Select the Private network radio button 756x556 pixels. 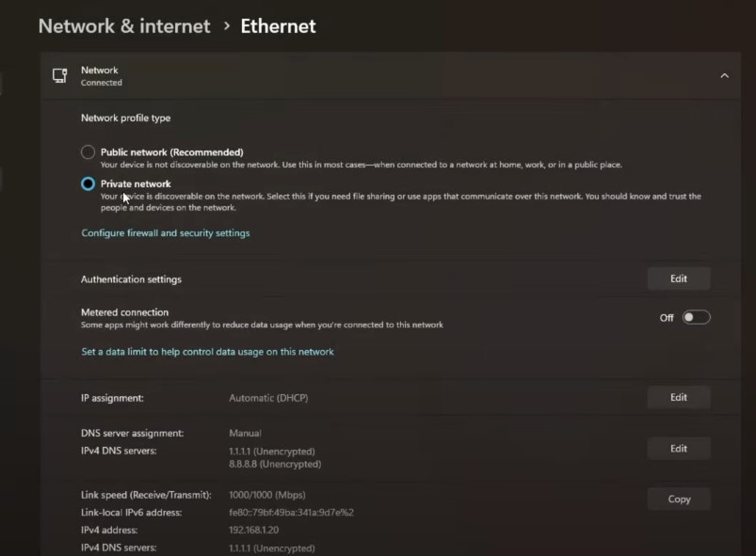pyautogui.click(x=88, y=183)
